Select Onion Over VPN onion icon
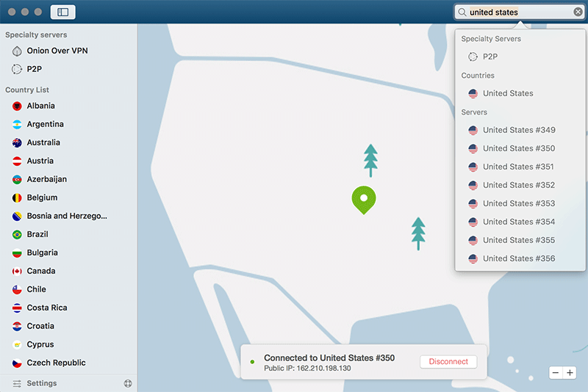Screen dimensions: 588x392 [x=17, y=51]
